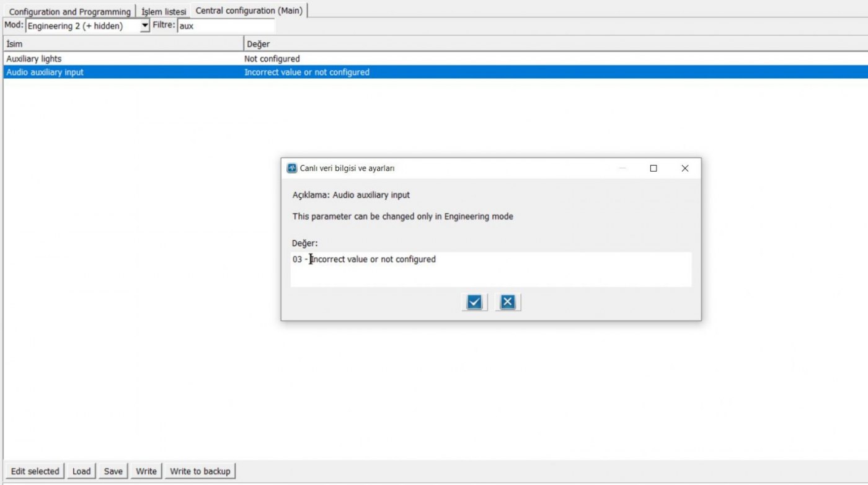Click the Write to backup button
This screenshot has width=868, height=485.
[x=200, y=471]
